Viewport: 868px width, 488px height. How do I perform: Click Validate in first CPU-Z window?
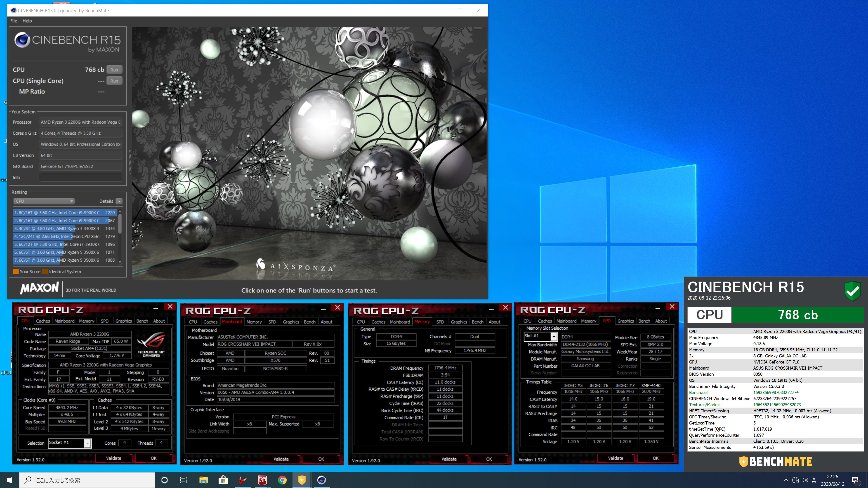tap(113, 458)
